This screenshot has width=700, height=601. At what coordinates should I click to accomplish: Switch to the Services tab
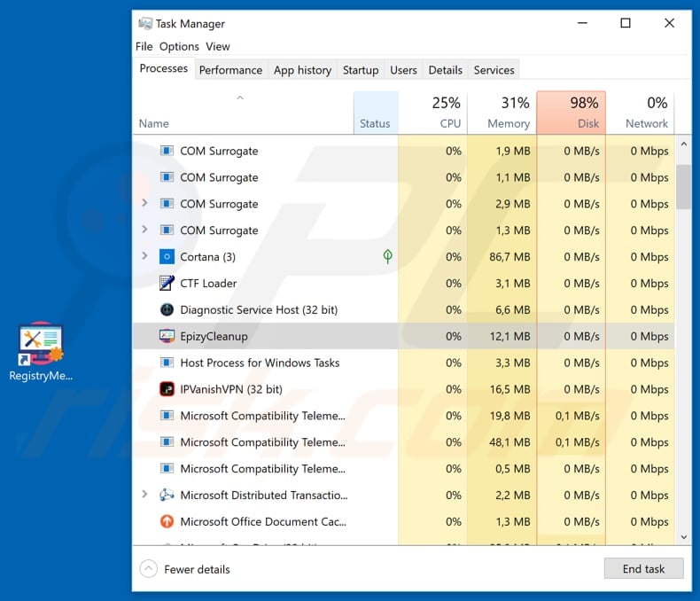[494, 70]
